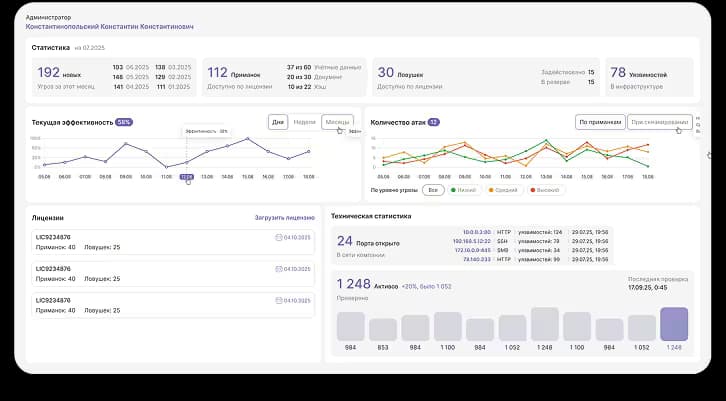Select the Высокий threat level filter

547,190
